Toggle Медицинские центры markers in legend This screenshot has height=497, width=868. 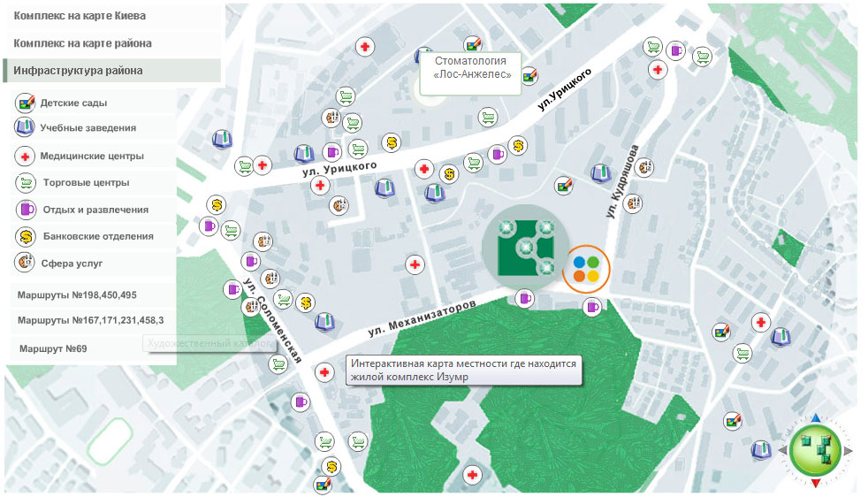(91, 157)
